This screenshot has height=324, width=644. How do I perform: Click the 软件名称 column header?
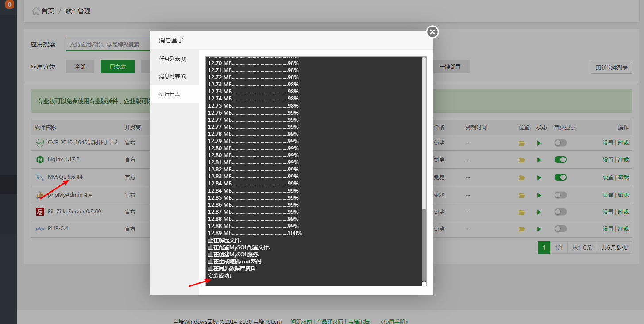pos(45,127)
